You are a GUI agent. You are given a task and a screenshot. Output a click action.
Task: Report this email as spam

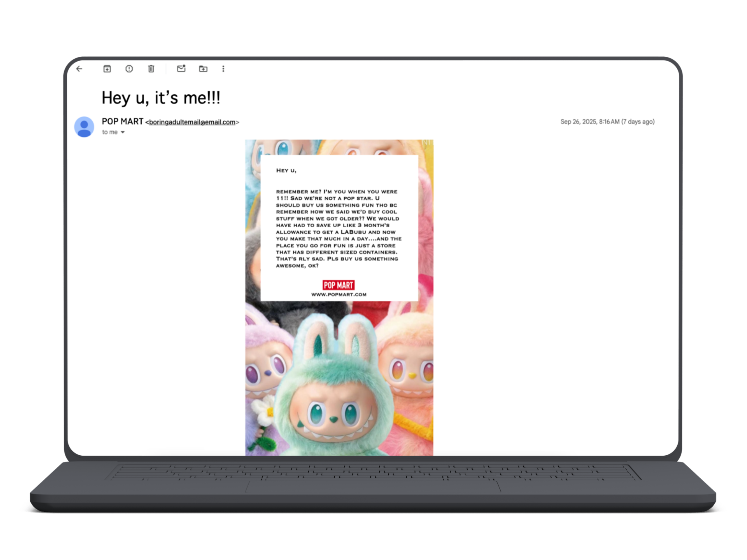[129, 69]
